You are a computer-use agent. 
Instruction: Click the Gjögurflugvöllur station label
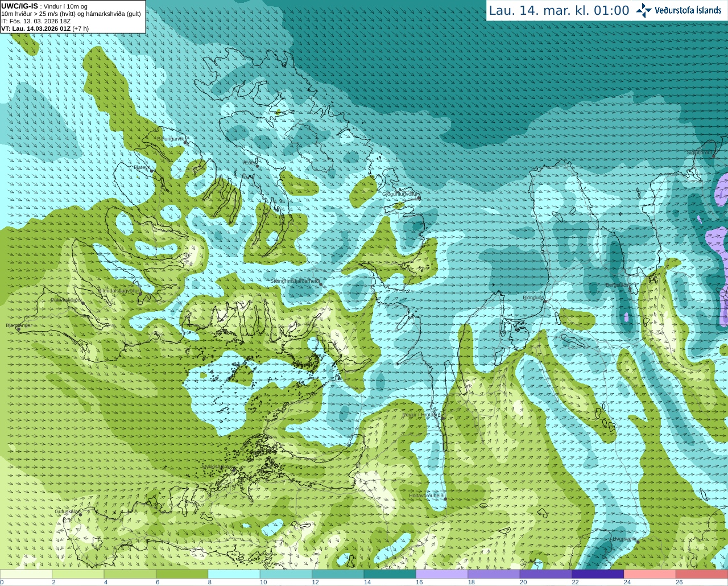(x=400, y=194)
